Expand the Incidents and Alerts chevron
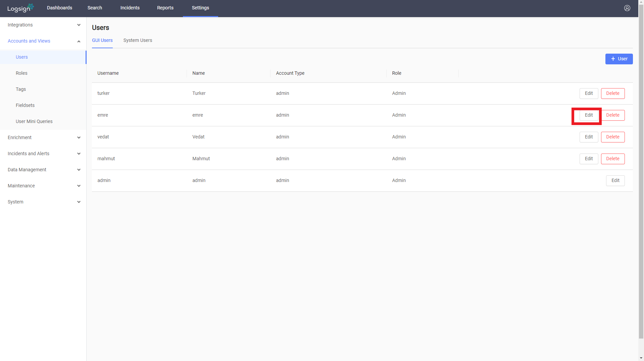Image resolution: width=644 pixels, height=361 pixels. tap(79, 154)
